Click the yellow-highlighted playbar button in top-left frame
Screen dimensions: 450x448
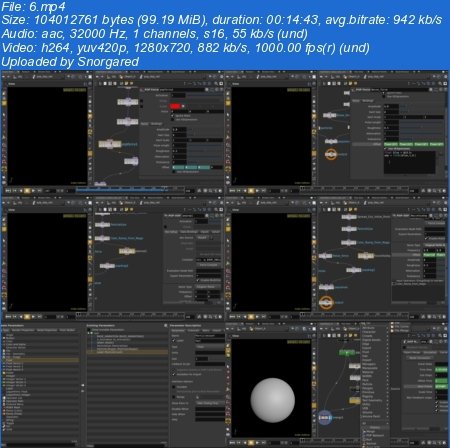pyautogui.click(x=27, y=191)
